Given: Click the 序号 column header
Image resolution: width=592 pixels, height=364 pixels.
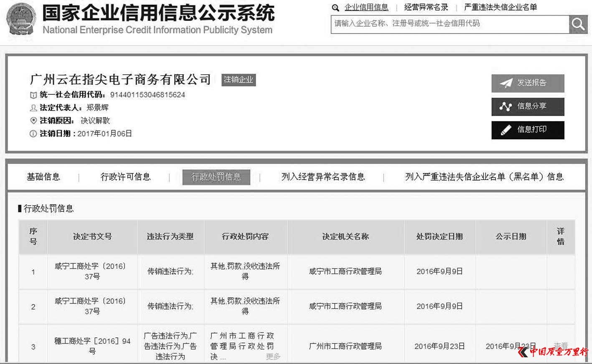Looking at the screenshot, I should coord(33,236).
